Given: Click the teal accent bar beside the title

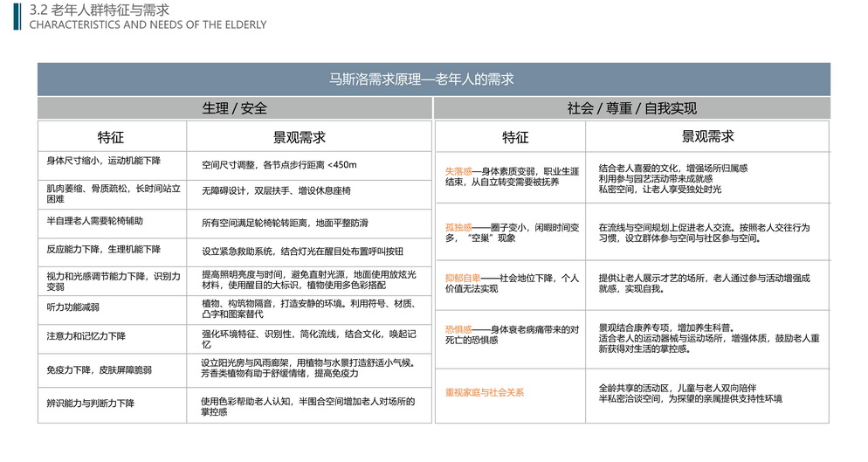Looking at the screenshot, I should [x=17, y=16].
